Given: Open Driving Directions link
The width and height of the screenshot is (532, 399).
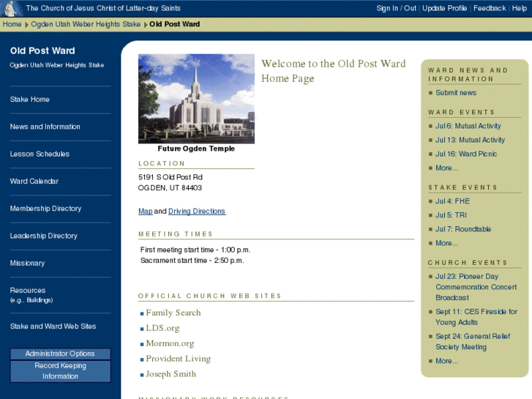Looking at the screenshot, I should click(197, 212).
